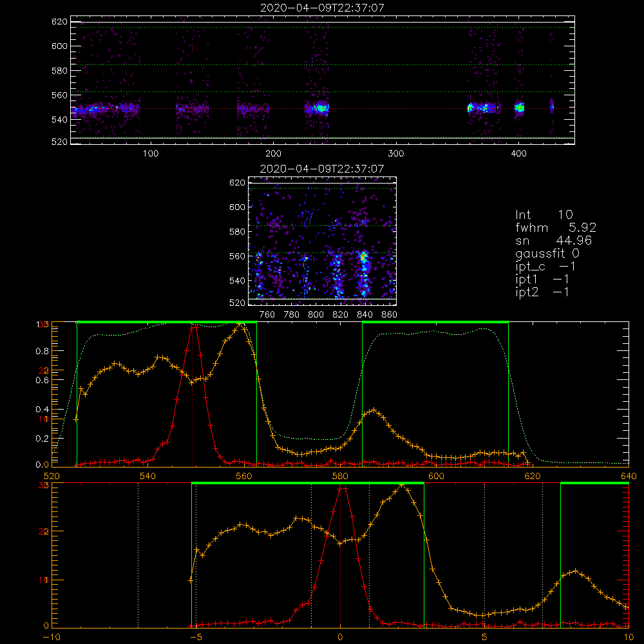Click x-axis label 200 in top image
Image resolution: width=644 pixels, height=644 pixels.
[x=273, y=154]
